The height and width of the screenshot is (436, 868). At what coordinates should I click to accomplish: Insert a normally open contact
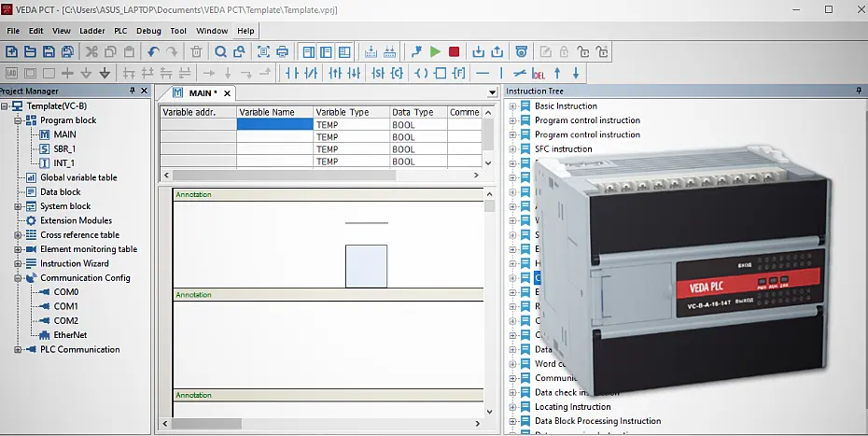pos(292,73)
